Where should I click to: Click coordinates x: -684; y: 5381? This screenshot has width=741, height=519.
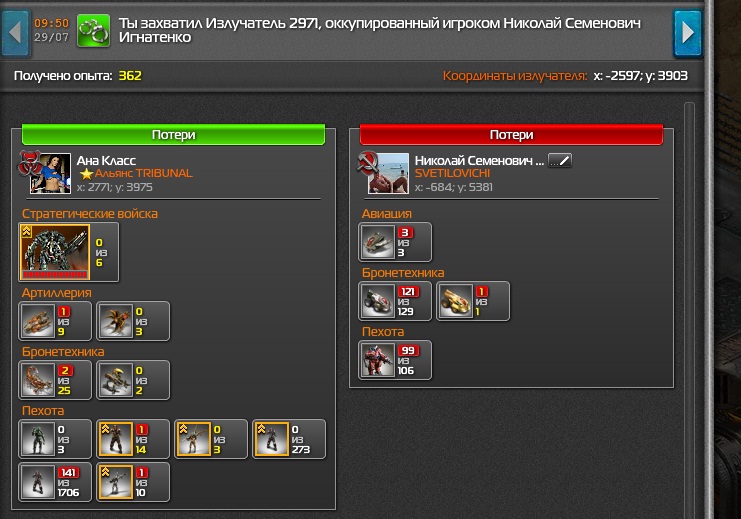click(454, 187)
